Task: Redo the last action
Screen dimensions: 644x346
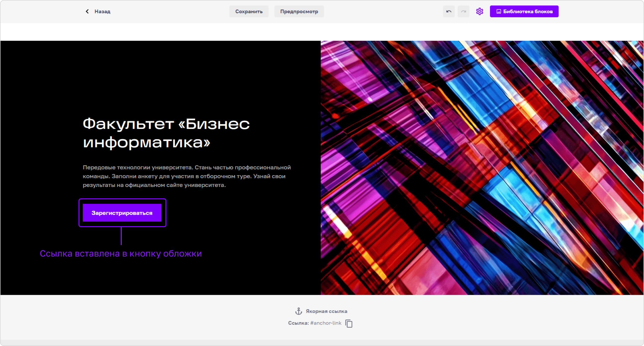Action: (x=464, y=11)
